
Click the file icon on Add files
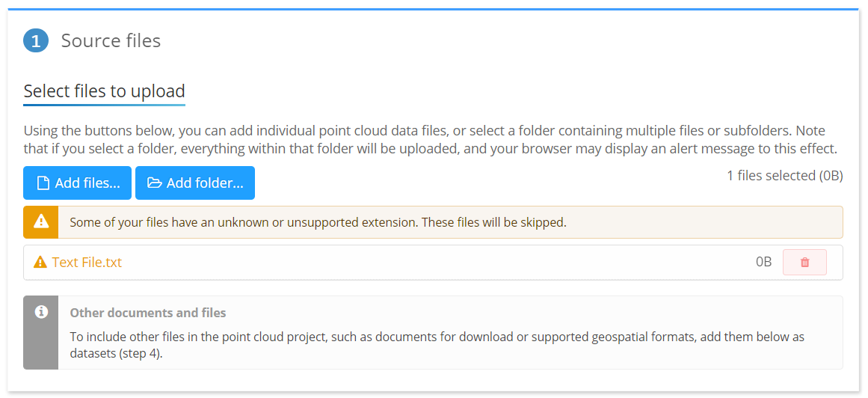click(43, 183)
